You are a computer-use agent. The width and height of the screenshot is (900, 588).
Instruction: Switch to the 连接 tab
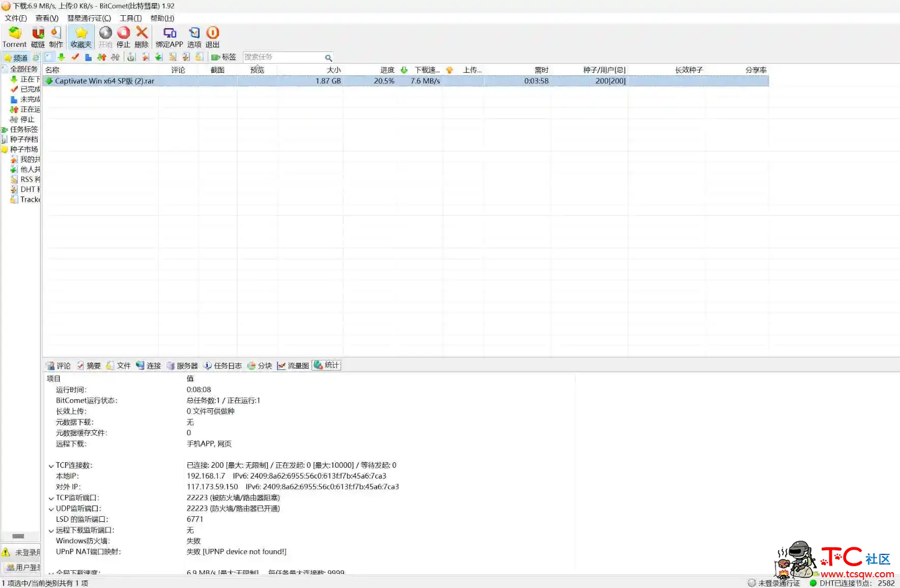(148, 366)
